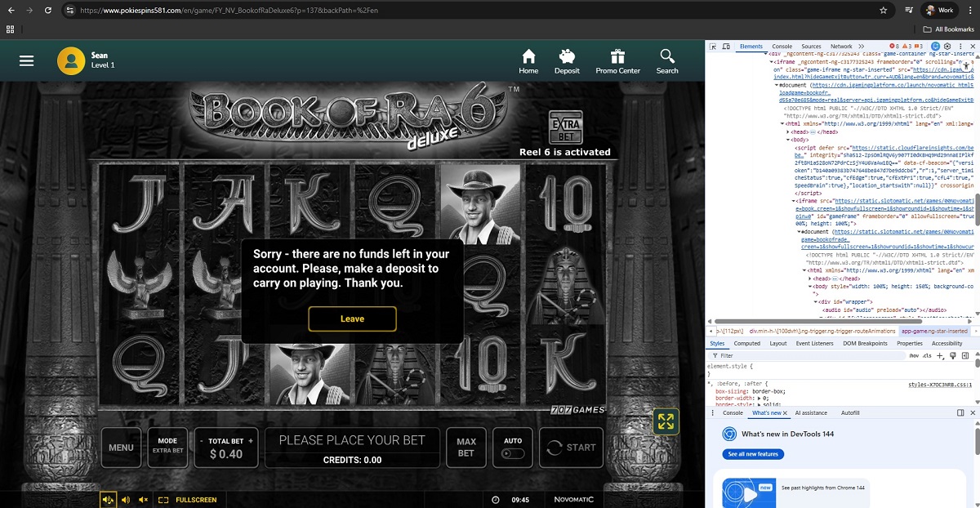Viewport: 980px width, 508px height.
Task: Toggle the AUTO spin switch
Action: 513,452
